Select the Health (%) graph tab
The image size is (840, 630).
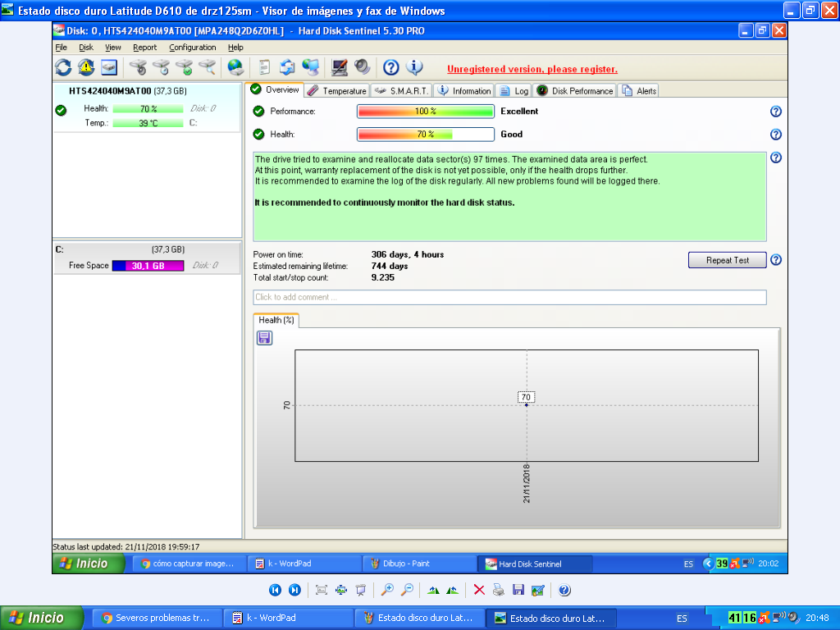pyautogui.click(x=276, y=320)
